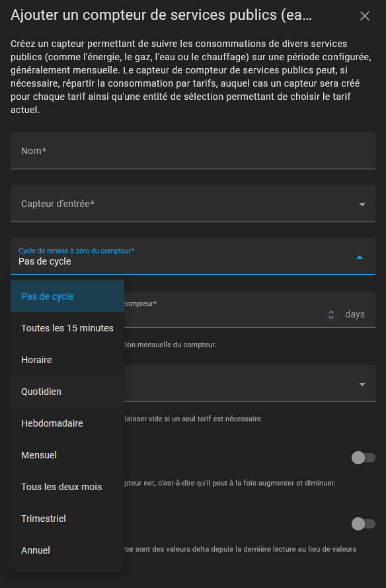Click the cycle de remise à zéro field
Image resolution: width=386 pixels, height=588 pixels.
192,257
